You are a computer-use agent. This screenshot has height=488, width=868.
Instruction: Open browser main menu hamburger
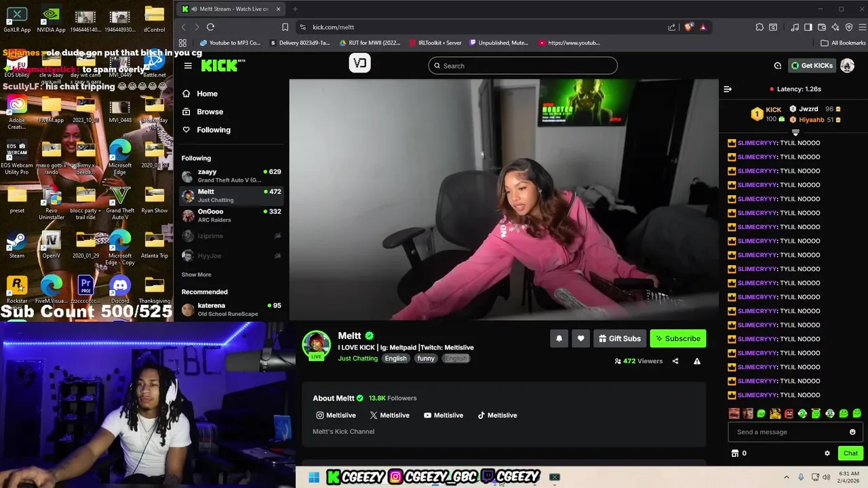(863, 27)
